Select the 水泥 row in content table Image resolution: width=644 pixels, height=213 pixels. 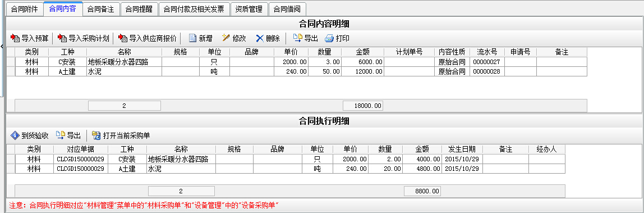tap(297, 71)
